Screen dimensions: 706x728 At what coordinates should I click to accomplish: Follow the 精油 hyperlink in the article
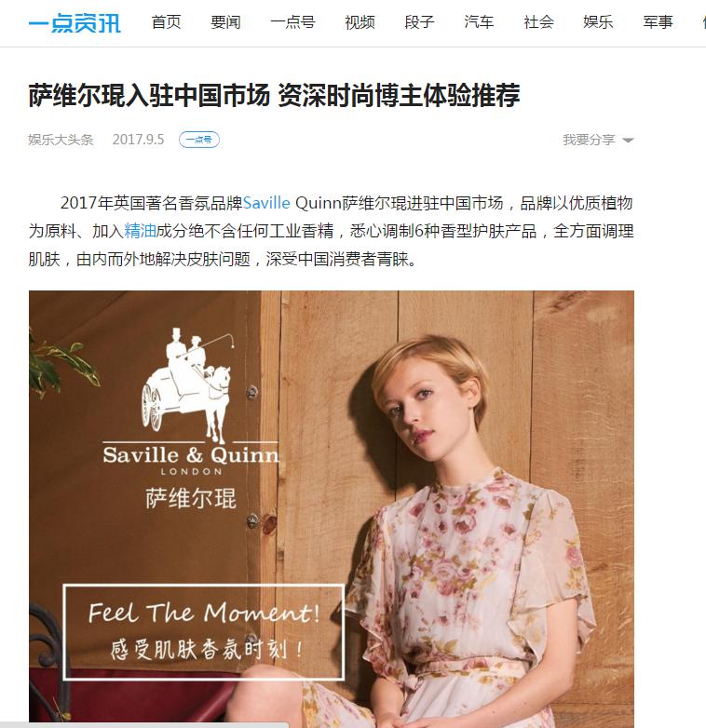pos(140,231)
